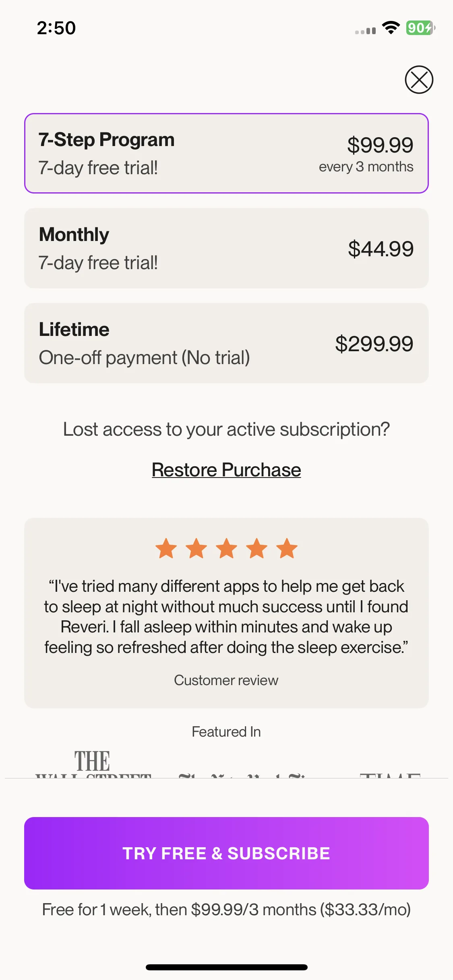Tap the battery indicator in status bar
This screenshot has height=980, width=453.
point(420,28)
